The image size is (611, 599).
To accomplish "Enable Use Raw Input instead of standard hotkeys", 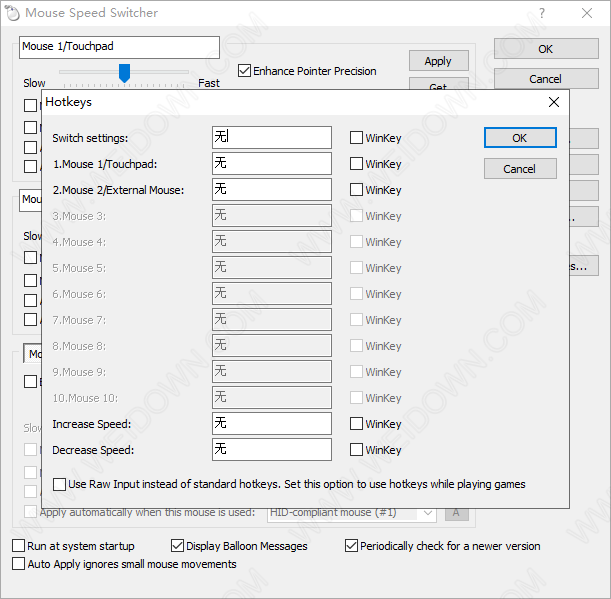I will click(x=59, y=484).
